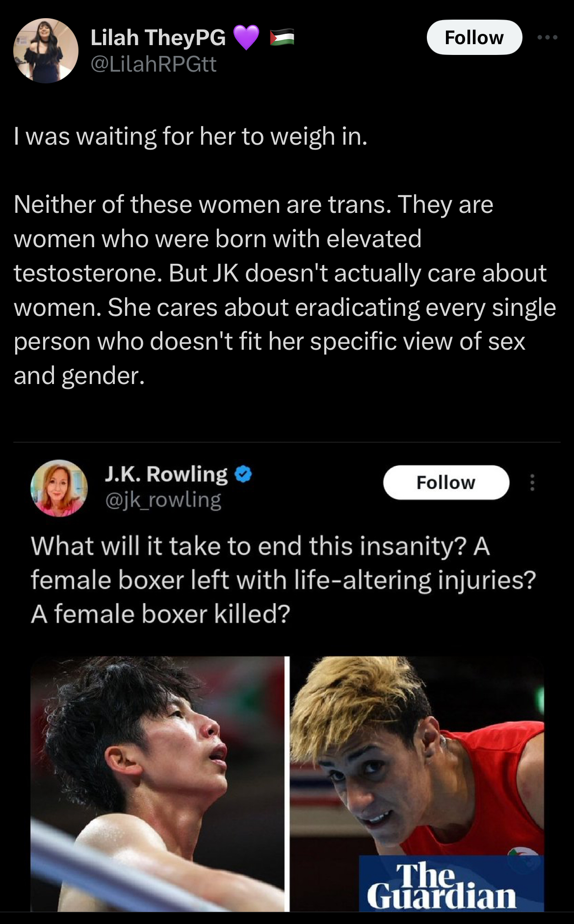The height and width of the screenshot is (924, 574).
Task: Follow J.K. Rowling using her Follow button
Action: [x=446, y=483]
